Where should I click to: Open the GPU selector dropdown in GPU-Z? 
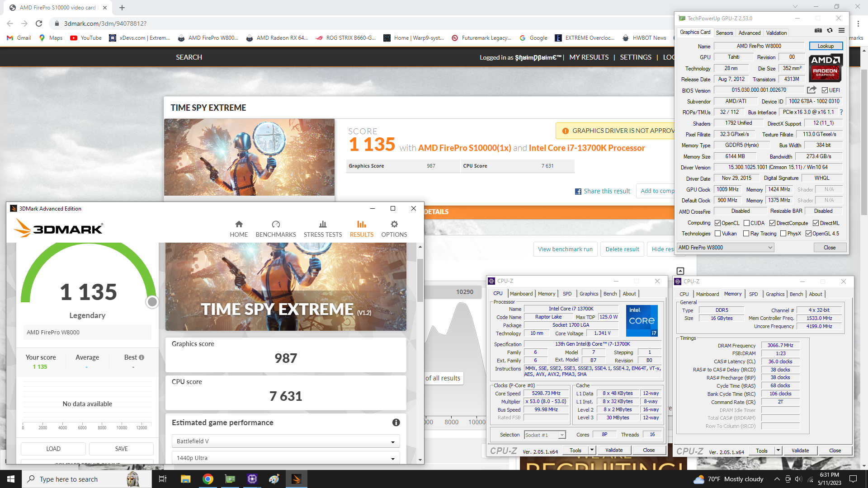tap(725, 248)
